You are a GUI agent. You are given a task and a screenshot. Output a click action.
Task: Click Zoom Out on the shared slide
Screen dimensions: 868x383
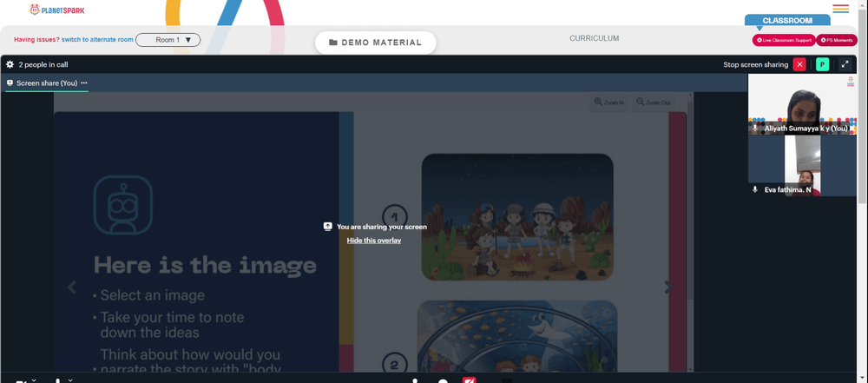click(x=654, y=102)
